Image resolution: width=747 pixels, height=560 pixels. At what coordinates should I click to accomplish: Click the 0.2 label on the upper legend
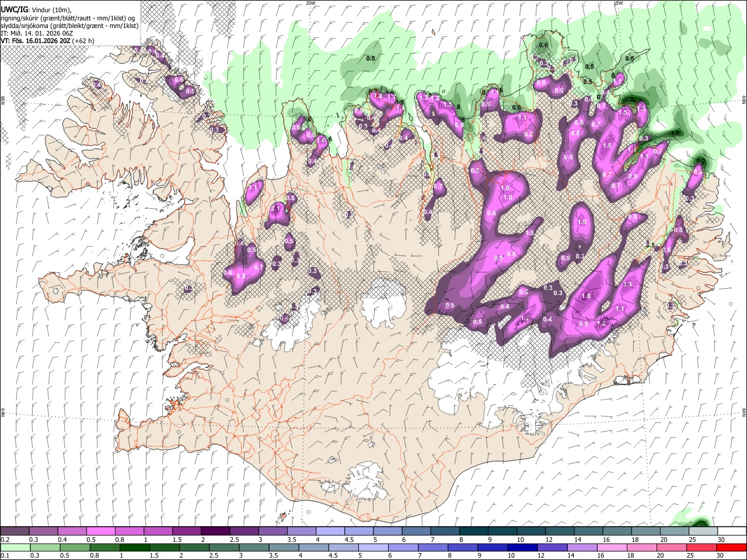(5, 540)
